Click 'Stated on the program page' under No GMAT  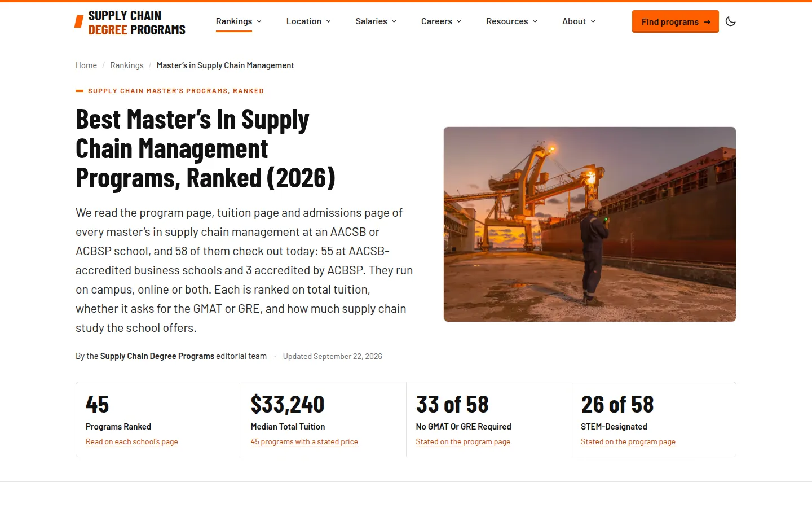pyautogui.click(x=463, y=442)
